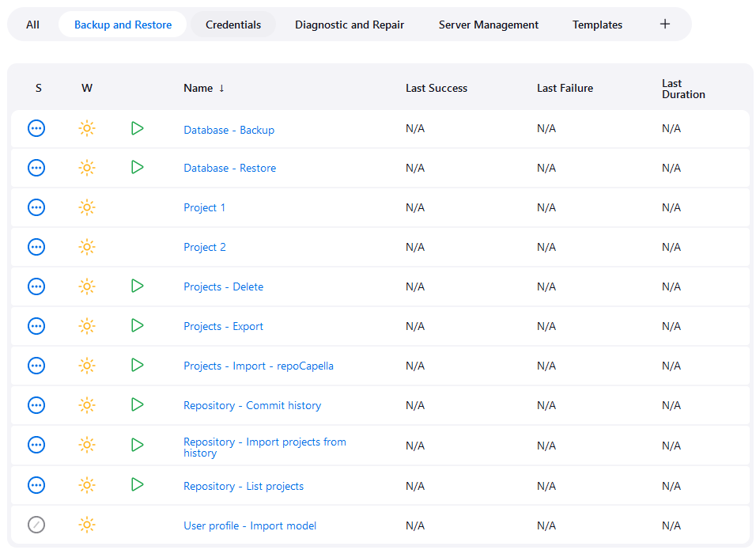This screenshot has height=550, width=756.
Task: Run the Projects - Delete job
Action: pyautogui.click(x=137, y=286)
